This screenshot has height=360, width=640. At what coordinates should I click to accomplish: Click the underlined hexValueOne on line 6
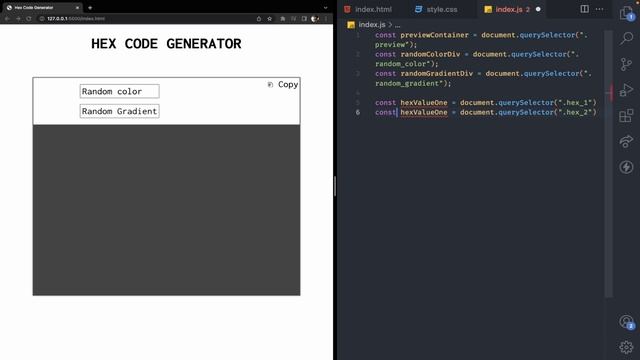(x=424, y=112)
